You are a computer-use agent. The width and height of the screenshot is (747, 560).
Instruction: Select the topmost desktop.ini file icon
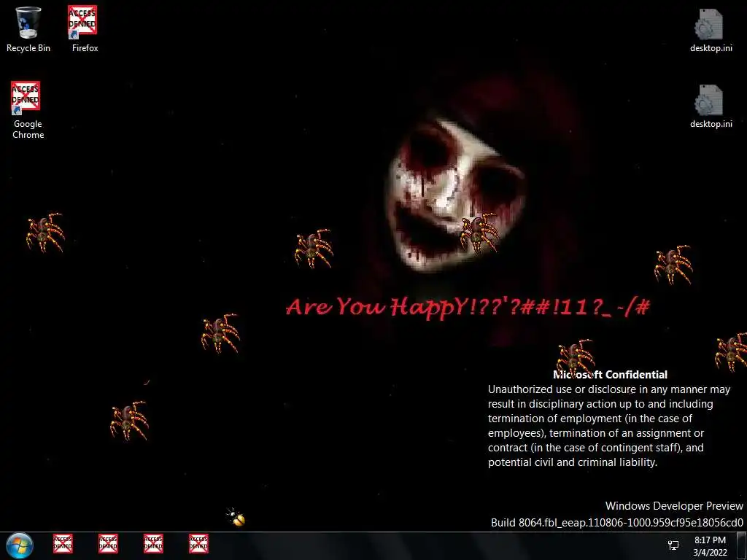click(711, 30)
